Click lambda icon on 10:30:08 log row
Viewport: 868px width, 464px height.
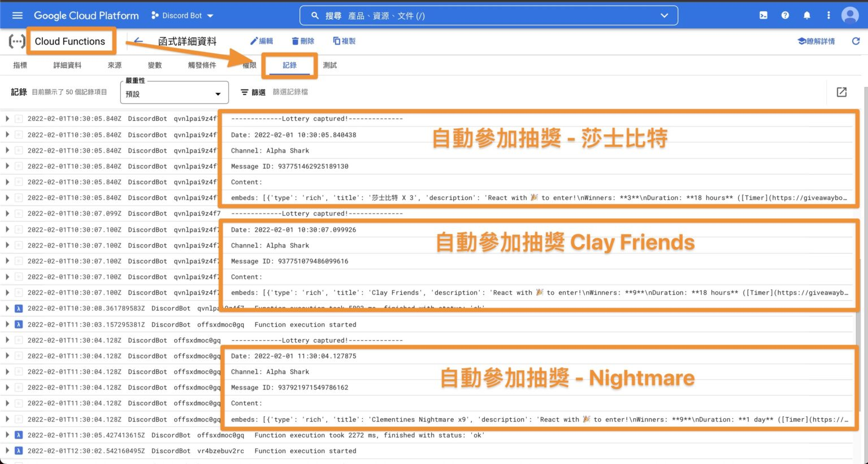pos(18,309)
